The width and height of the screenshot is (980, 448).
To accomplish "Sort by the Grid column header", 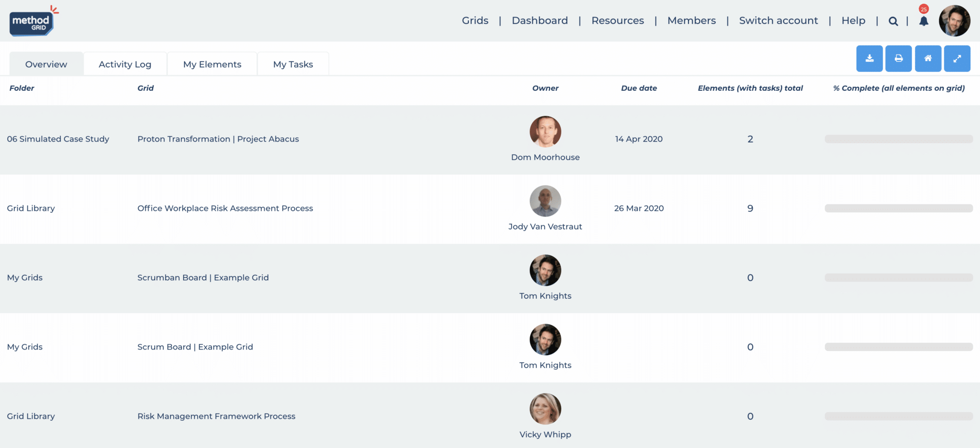I will pos(145,88).
